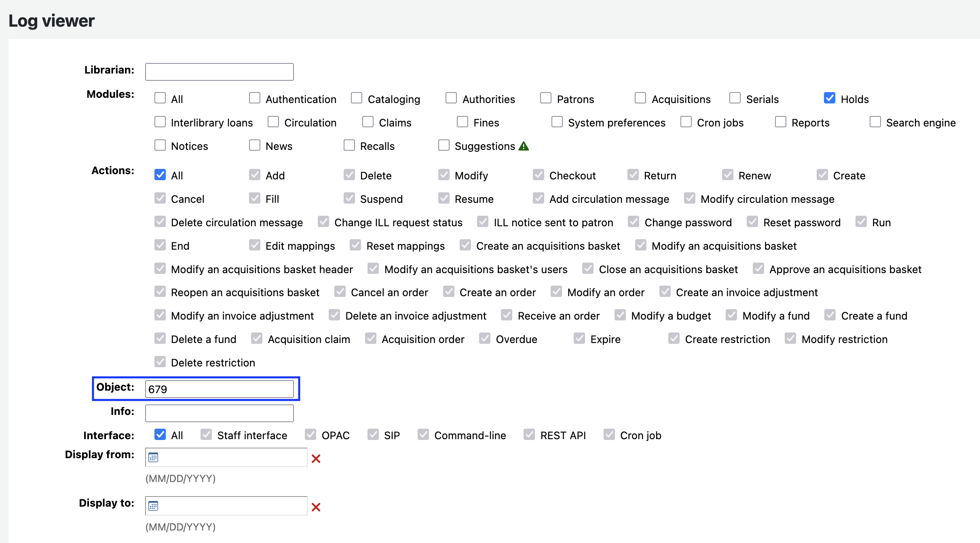This screenshot has height=543, width=980.
Task: Enable the Circulation module checkbox
Action: [x=273, y=122]
